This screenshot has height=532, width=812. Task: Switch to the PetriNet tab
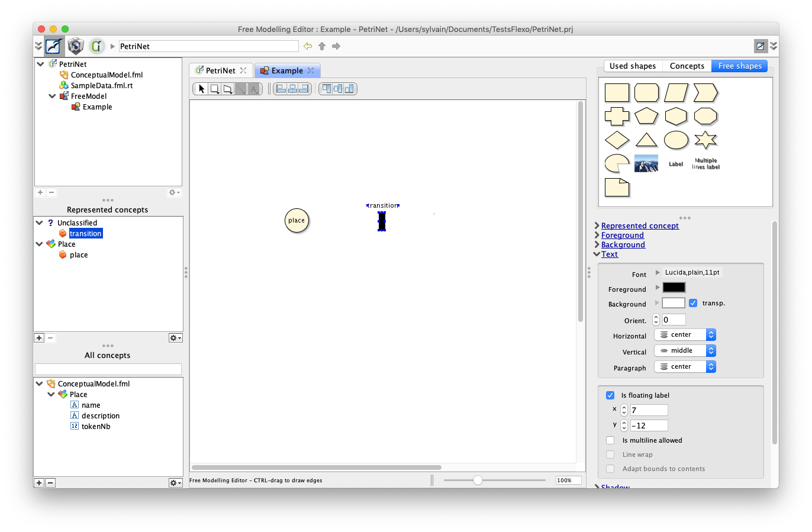220,70
